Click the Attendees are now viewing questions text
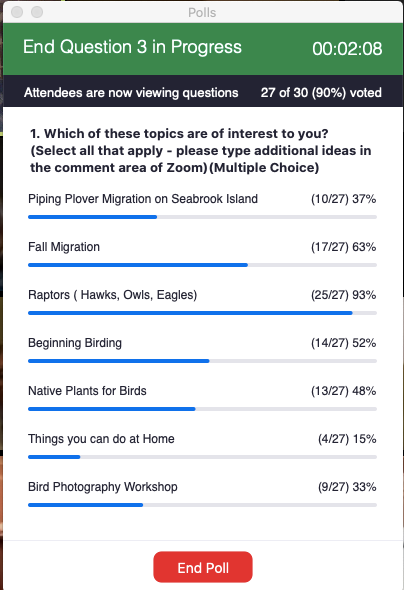 click(x=131, y=93)
